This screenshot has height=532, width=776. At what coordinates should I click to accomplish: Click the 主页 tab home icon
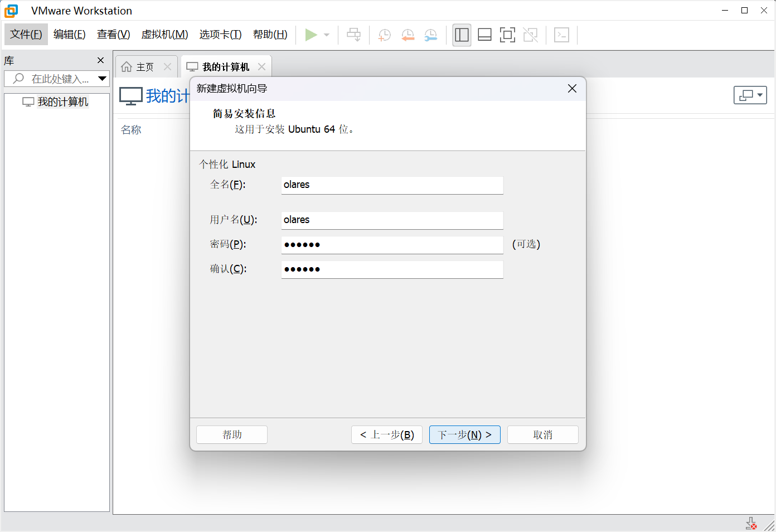point(127,67)
